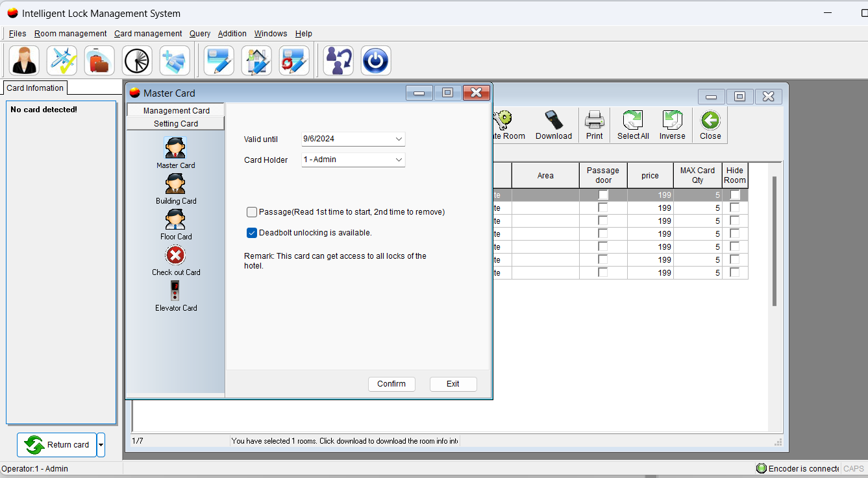The height and width of the screenshot is (478, 868).
Task: Click the 'No card detected!' message
Action: 43,110
